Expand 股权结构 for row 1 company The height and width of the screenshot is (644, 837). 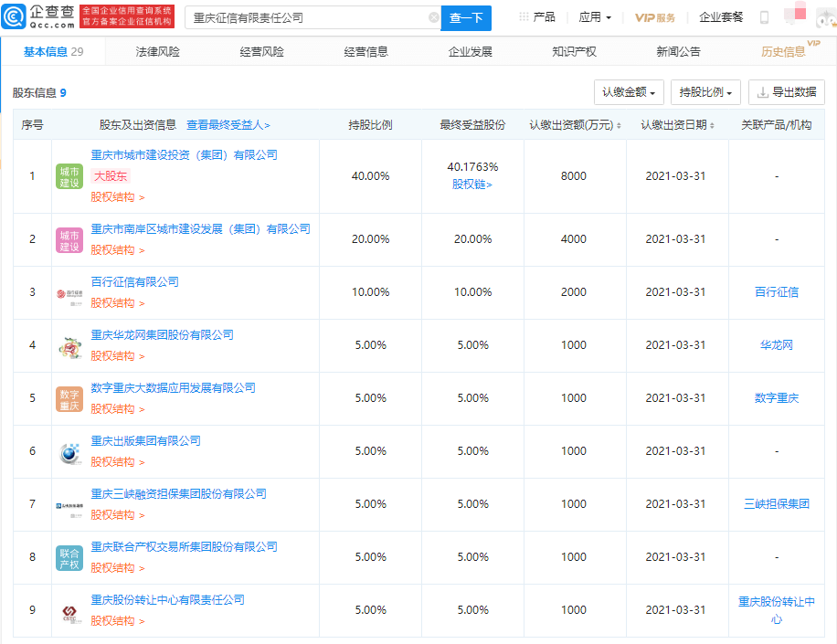118,197
